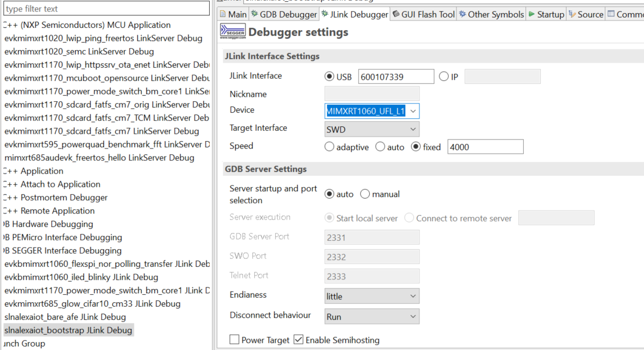Select the IP radio button for JLink Interface
The image size is (644, 350).
point(443,76)
